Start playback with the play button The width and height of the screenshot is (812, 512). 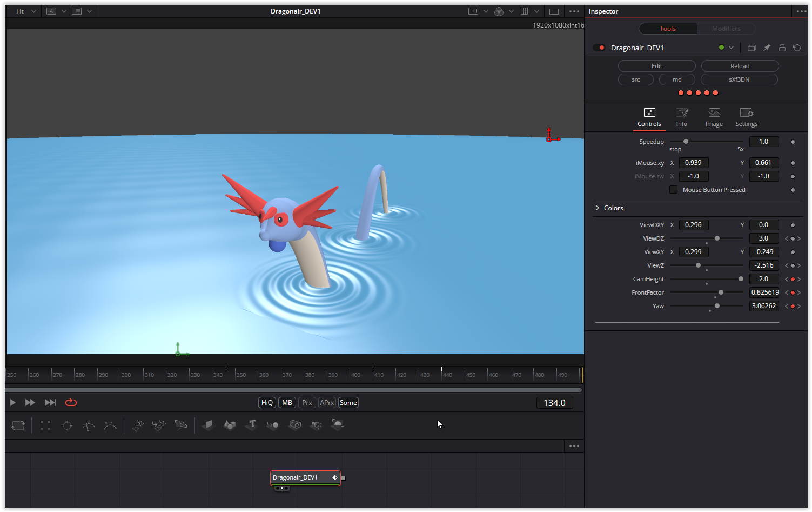point(12,402)
